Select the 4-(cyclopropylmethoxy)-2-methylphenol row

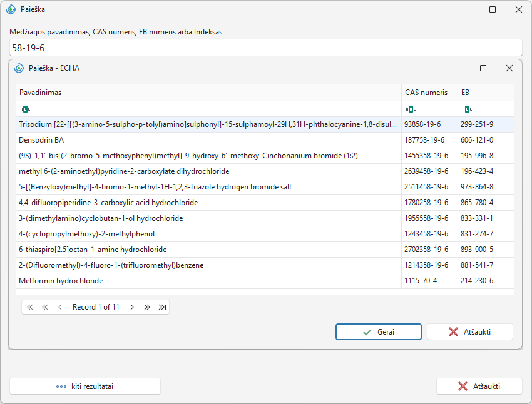(x=265, y=233)
